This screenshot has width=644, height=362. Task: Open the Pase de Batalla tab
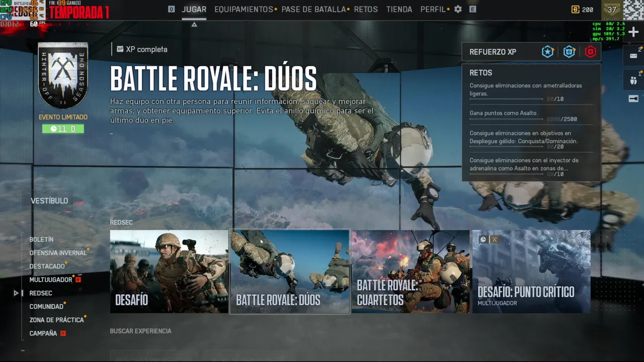click(x=313, y=10)
